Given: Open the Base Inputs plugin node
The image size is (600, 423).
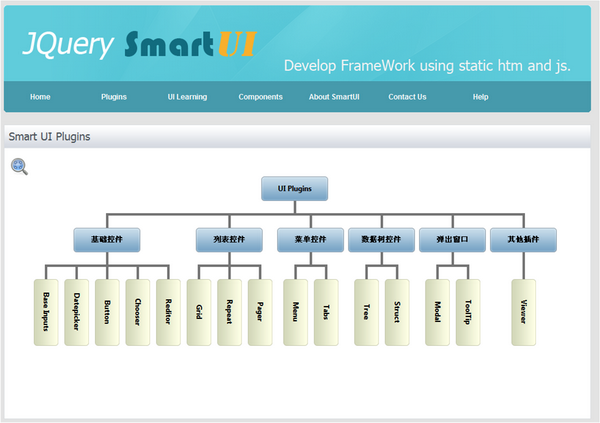Looking at the screenshot, I should coord(46,312).
